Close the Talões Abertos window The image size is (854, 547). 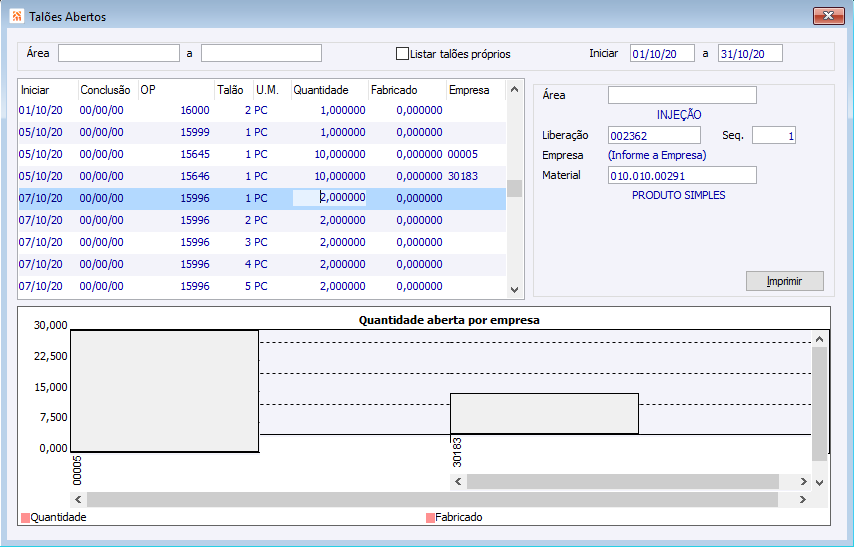828,16
